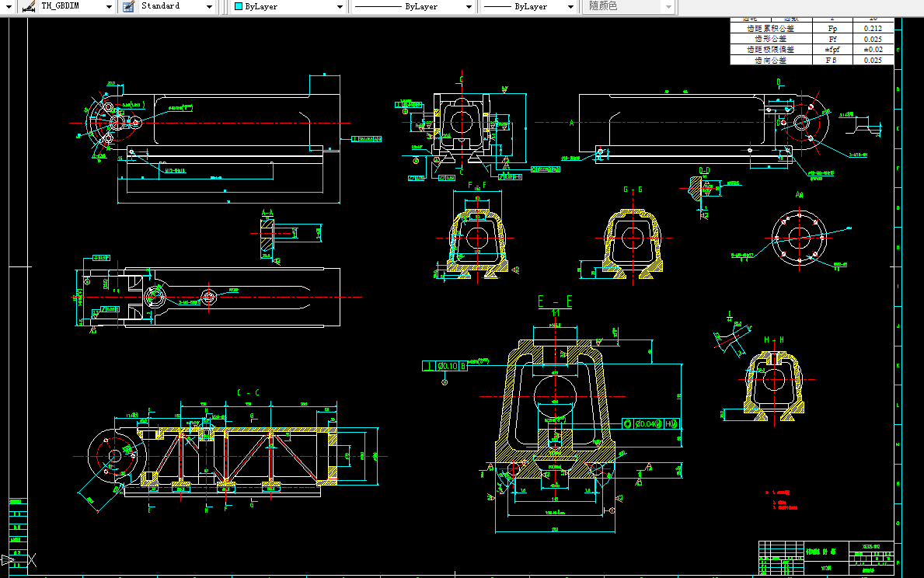Click the G - G section label
The width and height of the screenshot is (924, 578).
point(634,190)
